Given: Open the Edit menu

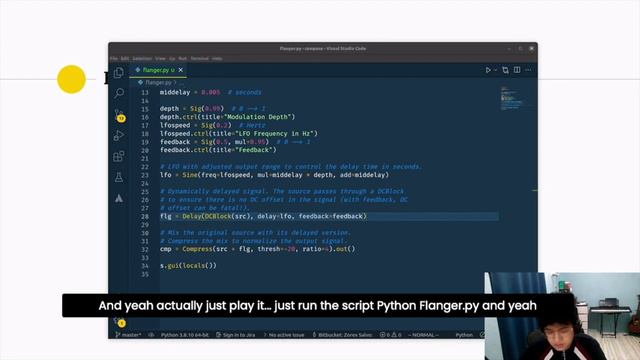Looking at the screenshot, I should [125, 58].
